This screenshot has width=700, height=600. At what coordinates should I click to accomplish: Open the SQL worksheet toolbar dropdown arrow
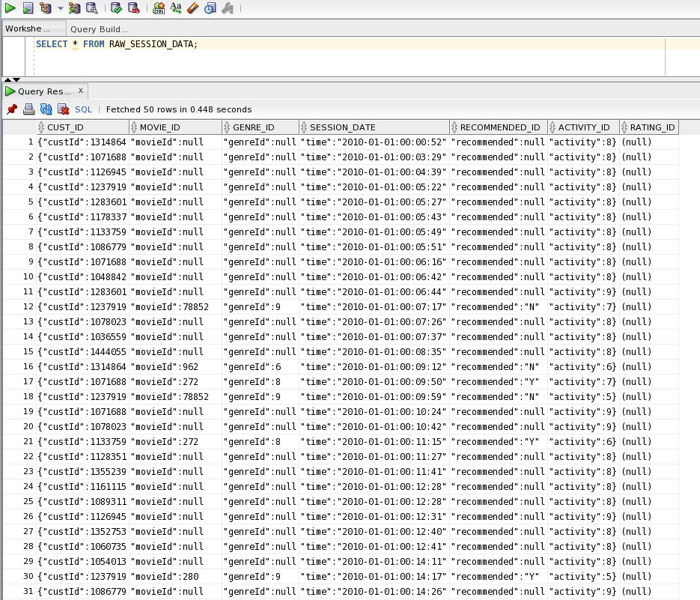point(59,8)
